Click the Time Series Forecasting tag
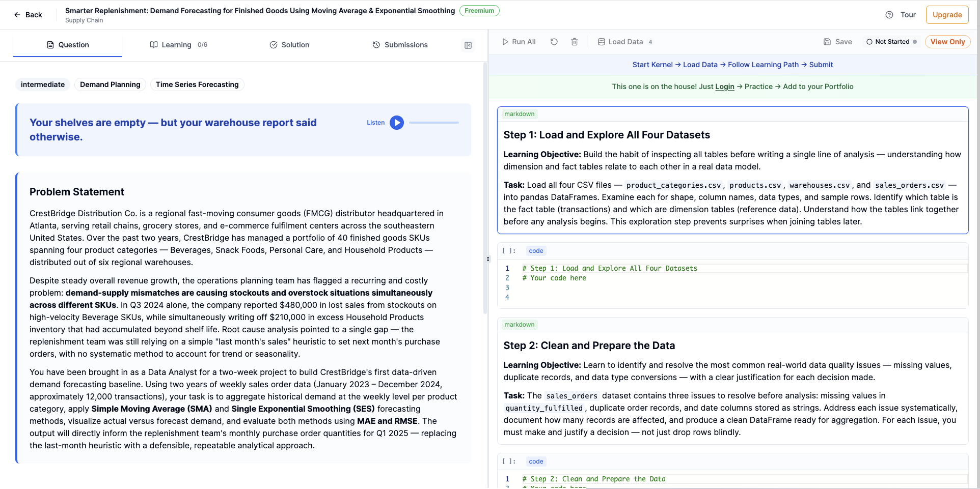The width and height of the screenshot is (980, 489). pos(197,84)
